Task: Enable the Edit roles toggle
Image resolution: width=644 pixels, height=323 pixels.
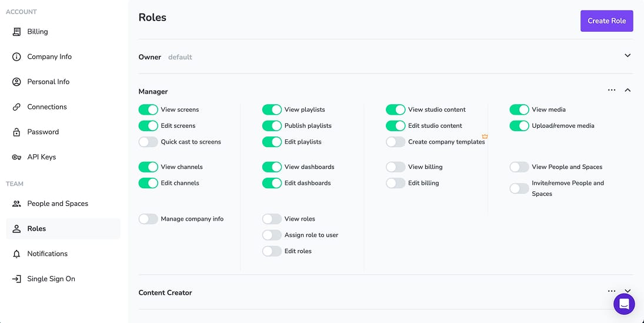Action: pyautogui.click(x=272, y=251)
